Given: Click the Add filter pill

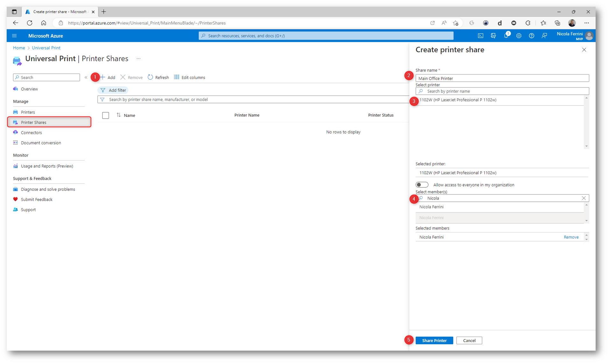Looking at the screenshot, I should (x=113, y=90).
